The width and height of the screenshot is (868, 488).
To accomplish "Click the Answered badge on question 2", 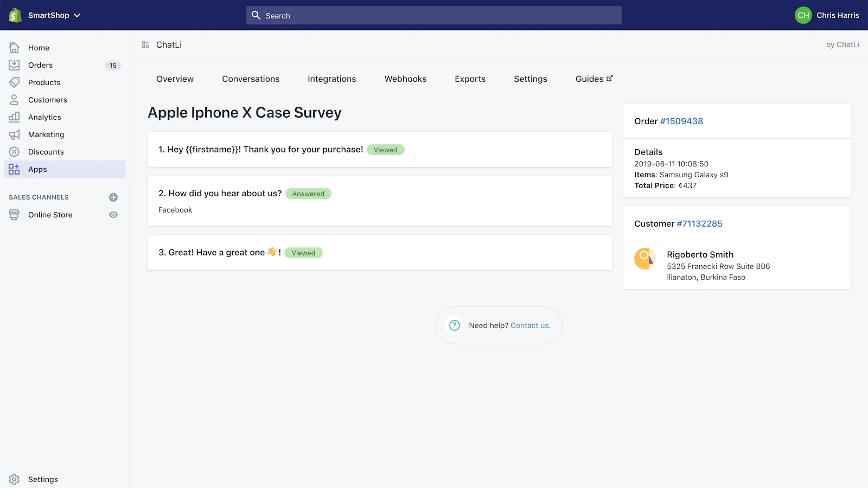I will (308, 194).
